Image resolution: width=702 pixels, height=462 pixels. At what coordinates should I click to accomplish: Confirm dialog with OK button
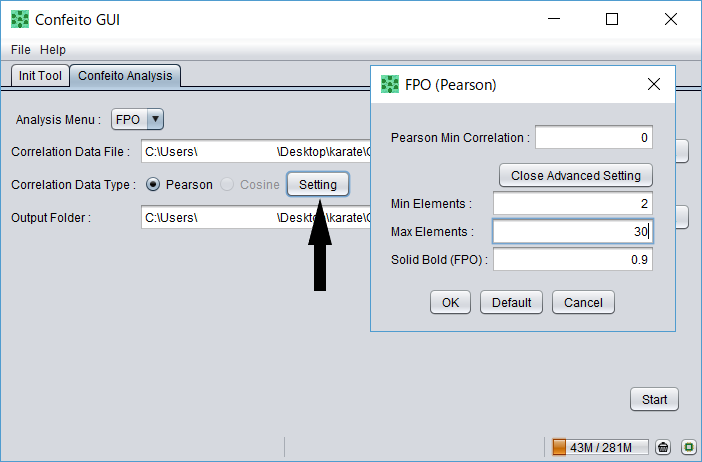pyautogui.click(x=450, y=303)
